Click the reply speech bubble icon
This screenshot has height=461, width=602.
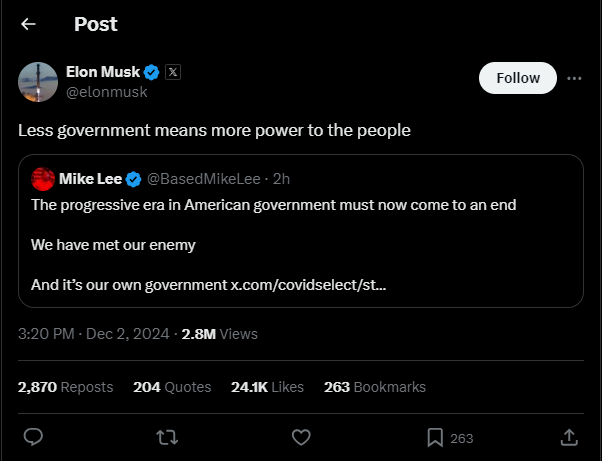33,437
